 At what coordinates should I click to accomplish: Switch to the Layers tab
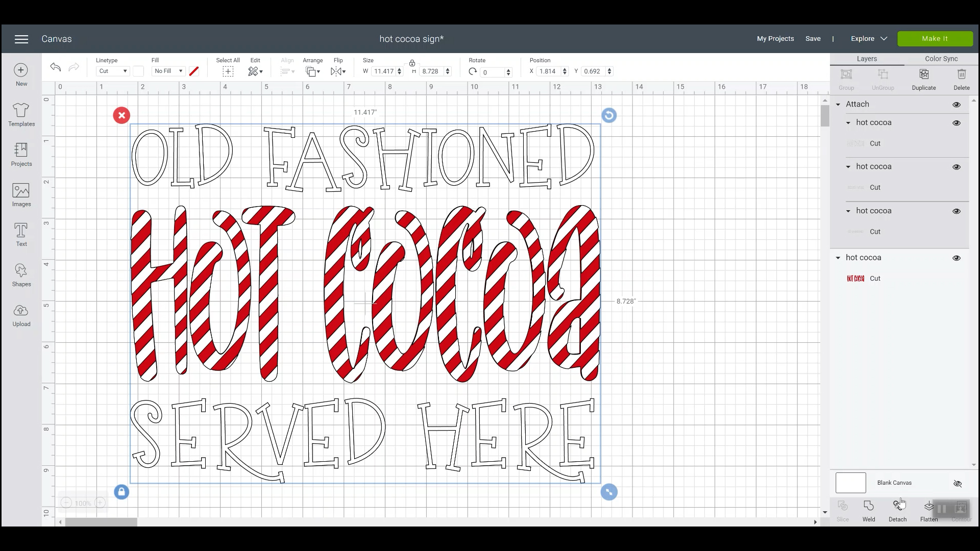(868, 59)
